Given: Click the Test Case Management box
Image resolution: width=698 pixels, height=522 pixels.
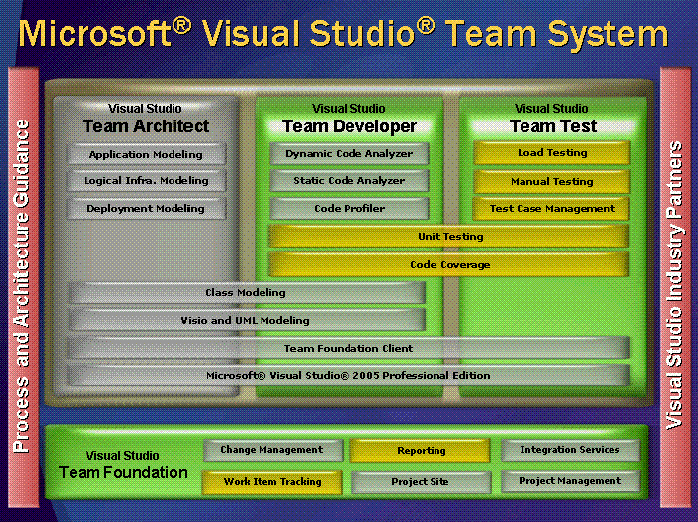Looking at the screenshot, I should tap(552, 209).
